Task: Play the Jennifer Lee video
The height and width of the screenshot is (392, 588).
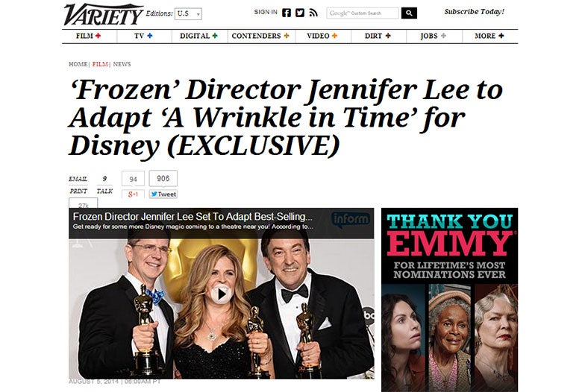Action: pyautogui.click(x=221, y=294)
